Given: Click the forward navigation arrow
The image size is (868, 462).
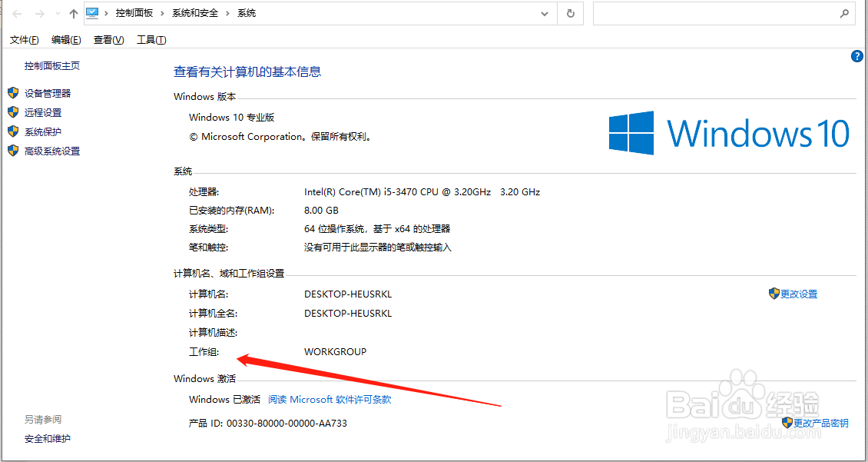Looking at the screenshot, I should click(39, 13).
